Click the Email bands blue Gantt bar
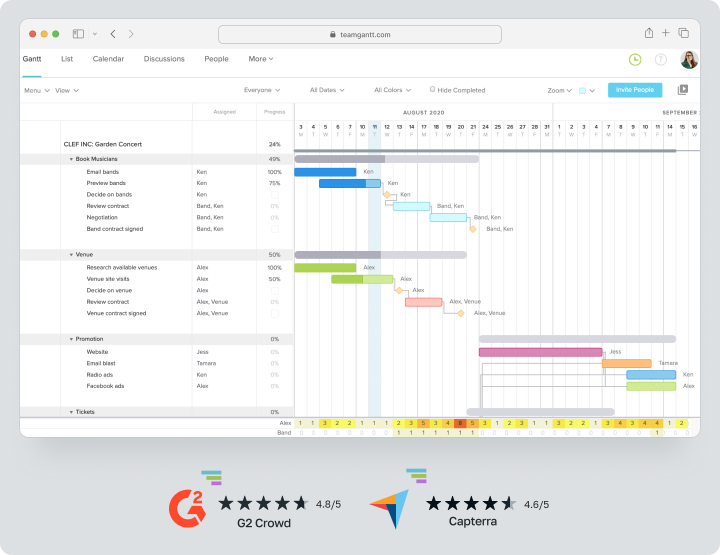The width and height of the screenshot is (720, 555). 325,172
